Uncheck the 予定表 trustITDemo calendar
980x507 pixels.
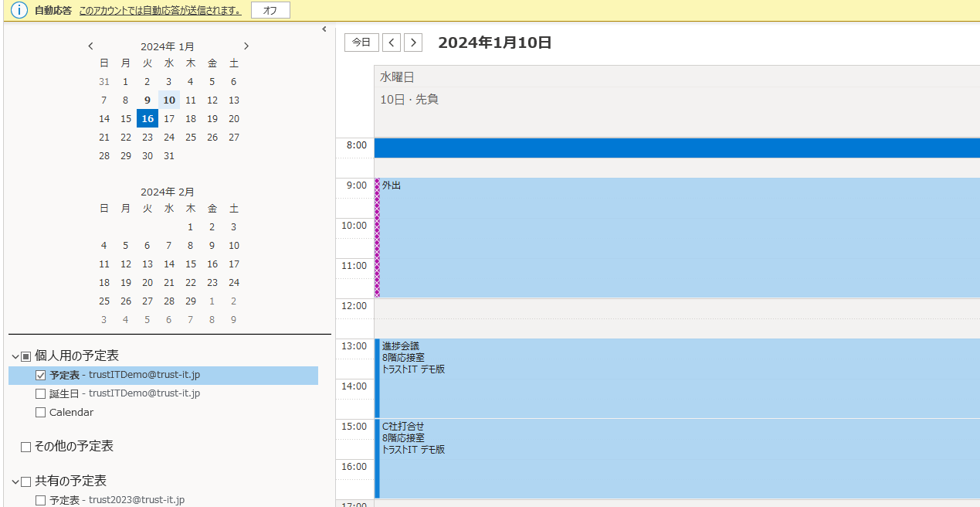coord(41,376)
